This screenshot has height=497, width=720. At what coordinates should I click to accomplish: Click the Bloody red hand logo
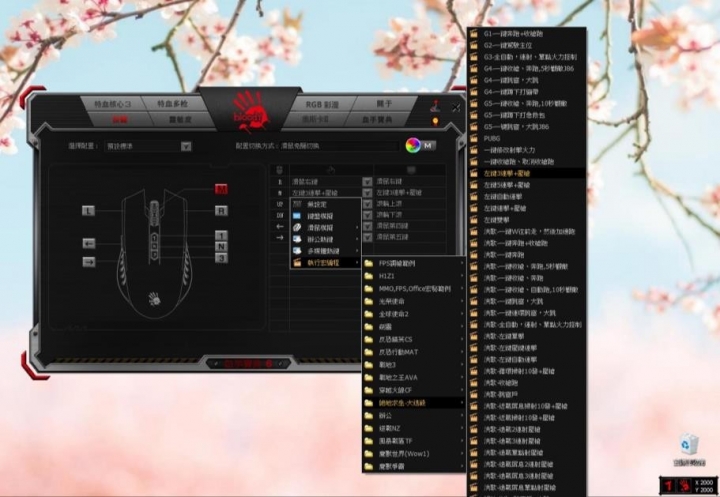[x=250, y=111]
